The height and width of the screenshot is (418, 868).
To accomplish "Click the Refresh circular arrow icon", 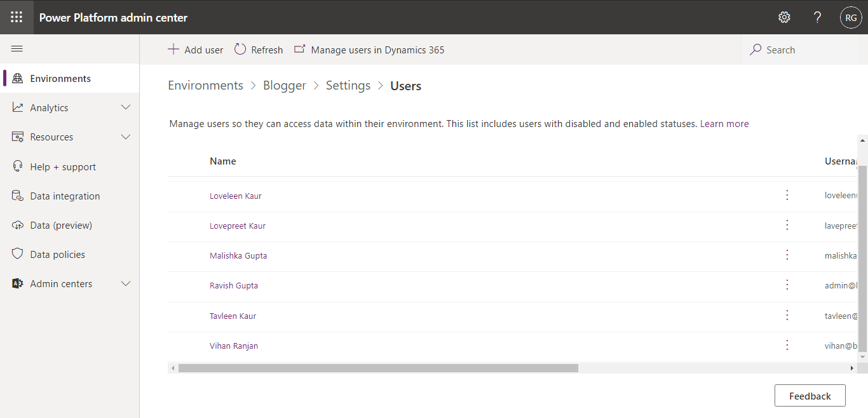I will tap(240, 49).
